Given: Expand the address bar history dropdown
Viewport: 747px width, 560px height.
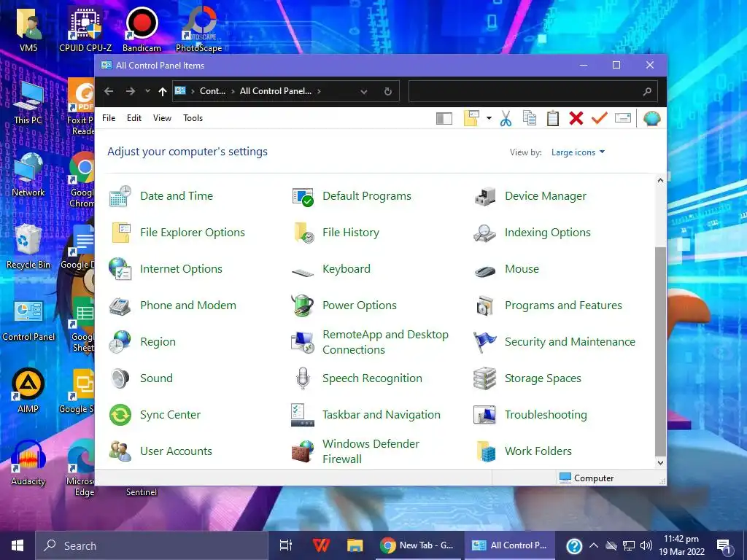Looking at the screenshot, I should 364,91.
